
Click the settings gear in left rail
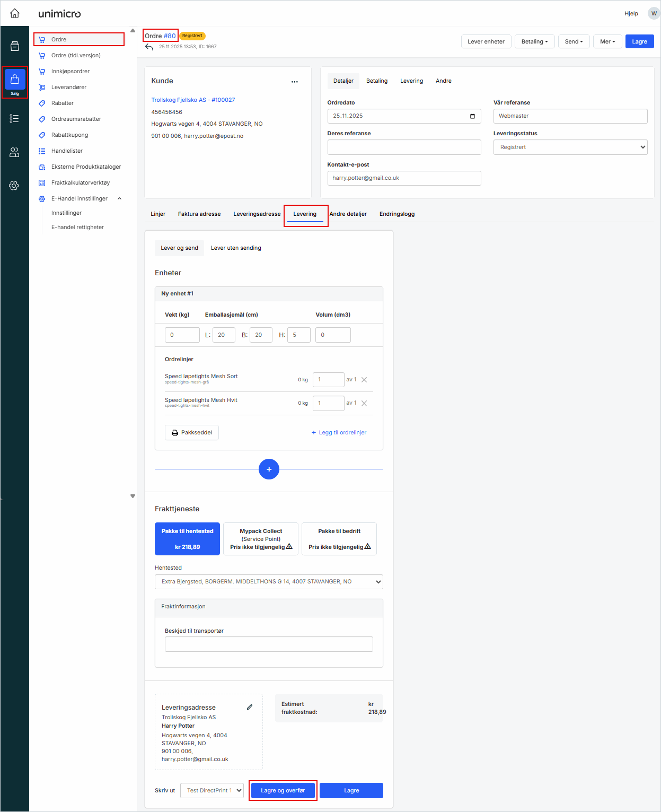(x=14, y=186)
